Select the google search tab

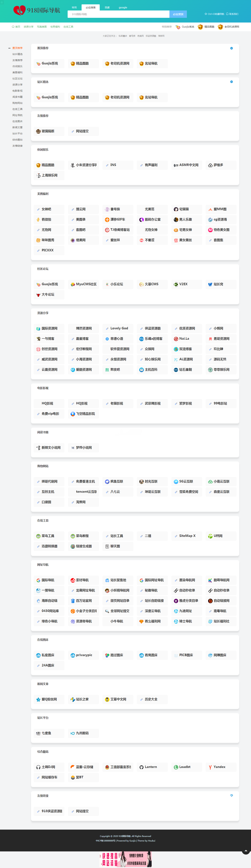tap(123, 7)
